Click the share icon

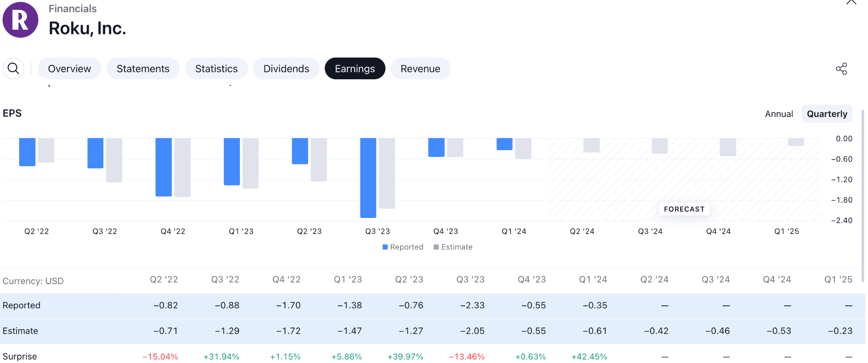click(x=841, y=69)
